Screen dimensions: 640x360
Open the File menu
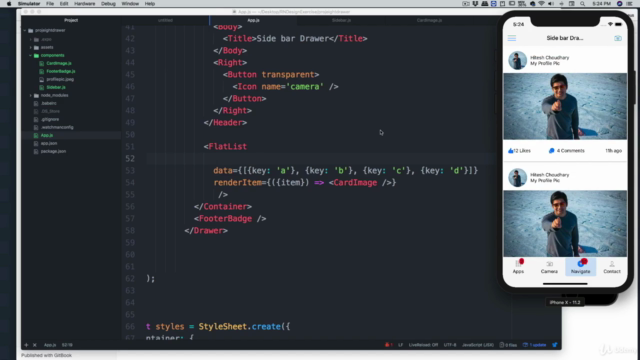click(x=50, y=4)
